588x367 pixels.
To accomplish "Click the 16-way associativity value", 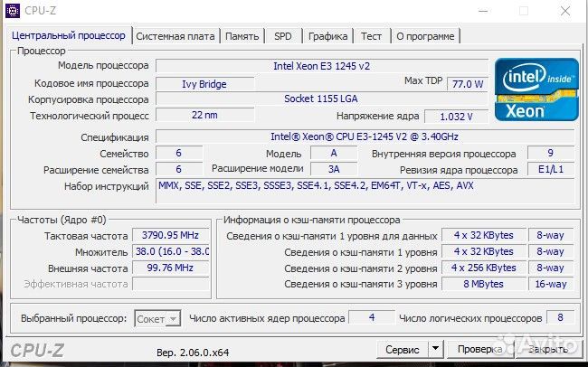I will coord(551,284).
